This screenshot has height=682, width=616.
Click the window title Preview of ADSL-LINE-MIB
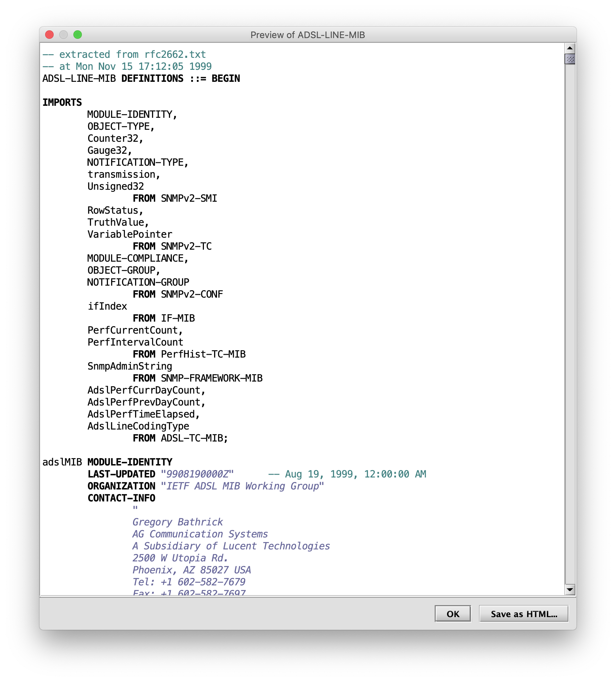307,35
